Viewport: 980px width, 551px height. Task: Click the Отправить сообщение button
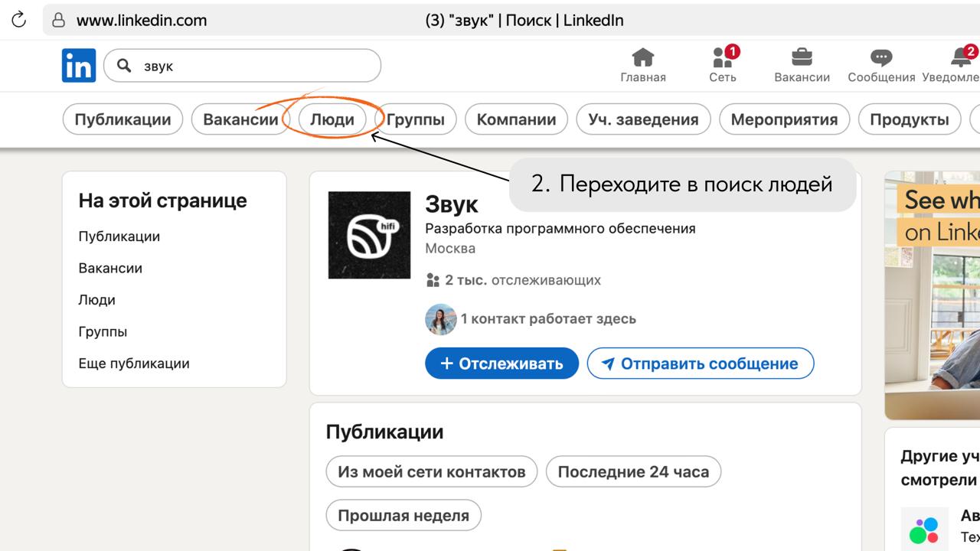tap(700, 364)
